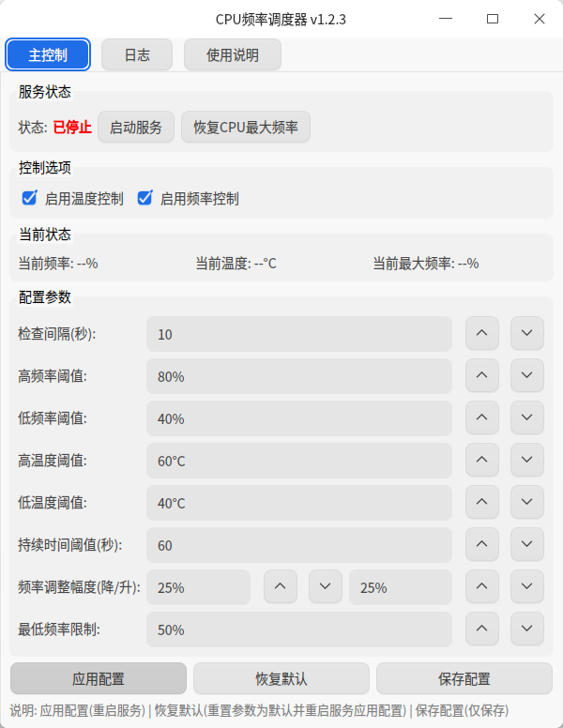Toggle the 启用频率控制 checkbox
Image resolution: width=563 pixels, height=728 pixels.
(145, 198)
